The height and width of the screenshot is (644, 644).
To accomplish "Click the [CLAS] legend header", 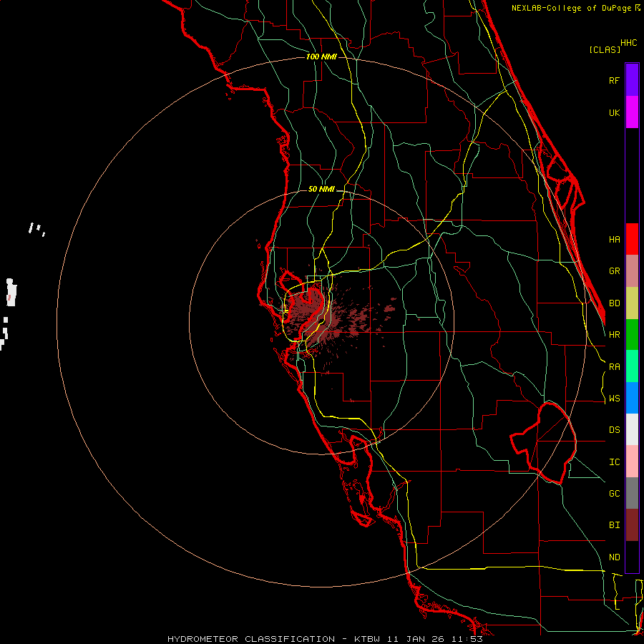I will point(605,50).
